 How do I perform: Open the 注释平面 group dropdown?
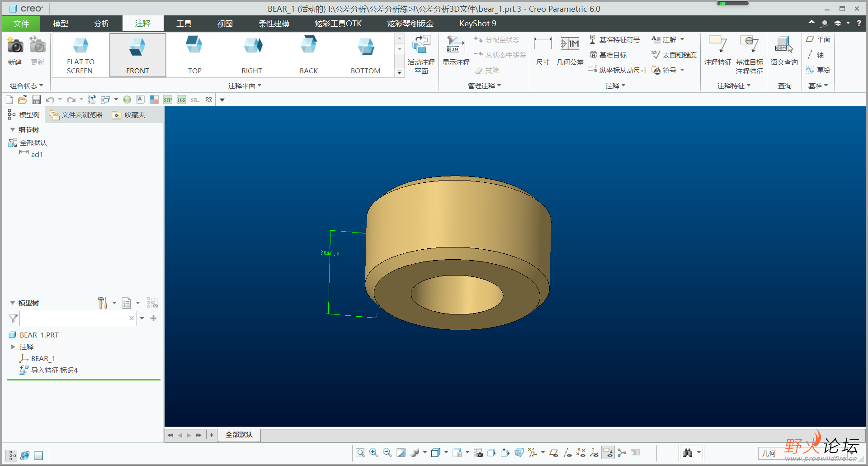click(245, 86)
